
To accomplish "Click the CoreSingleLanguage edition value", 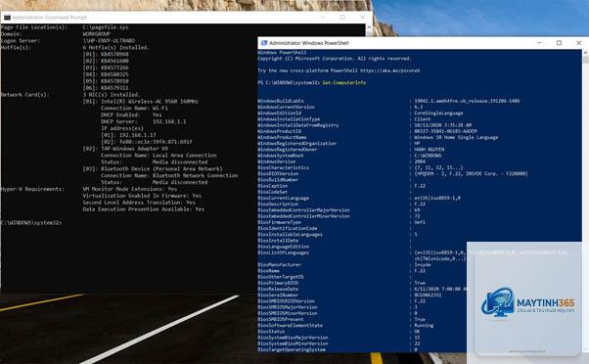I will pyautogui.click(x=438, y=114).
